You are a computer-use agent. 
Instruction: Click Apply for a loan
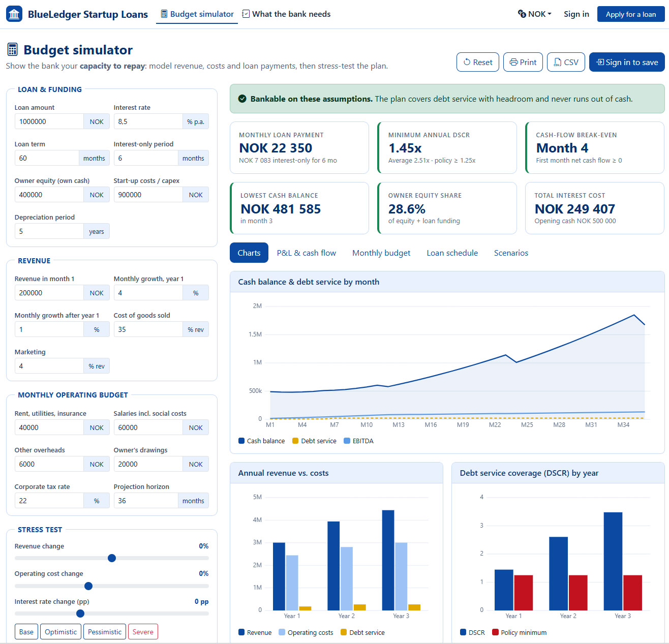click(631, 14)
